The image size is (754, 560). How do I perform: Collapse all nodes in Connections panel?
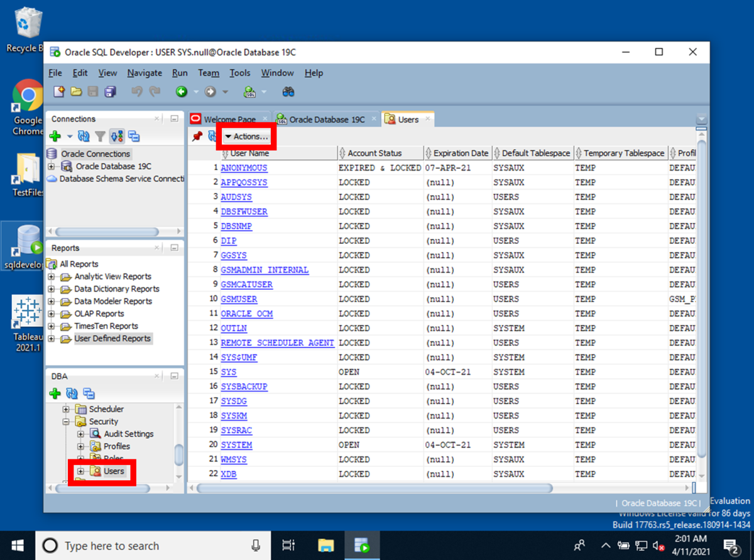(x=133, y=136)
